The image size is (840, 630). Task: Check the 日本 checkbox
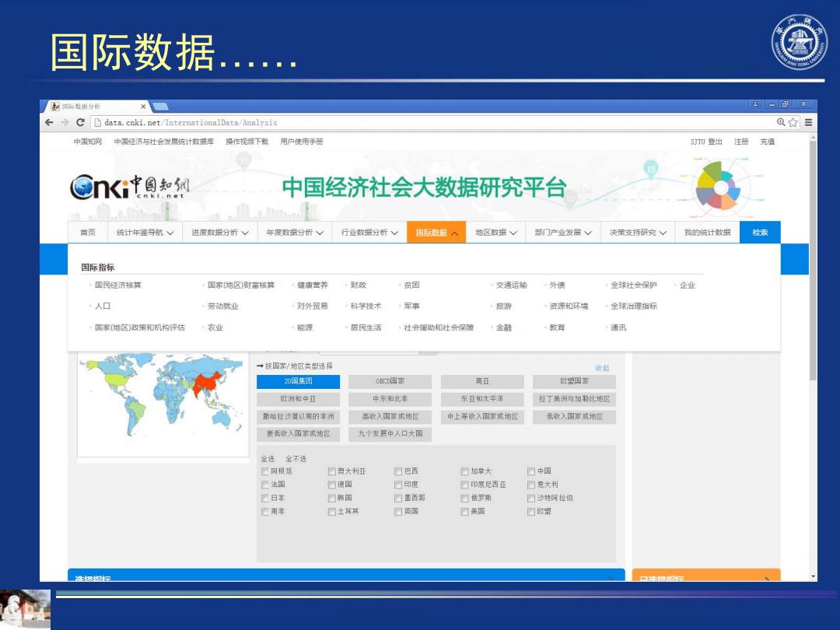(264, 499)
